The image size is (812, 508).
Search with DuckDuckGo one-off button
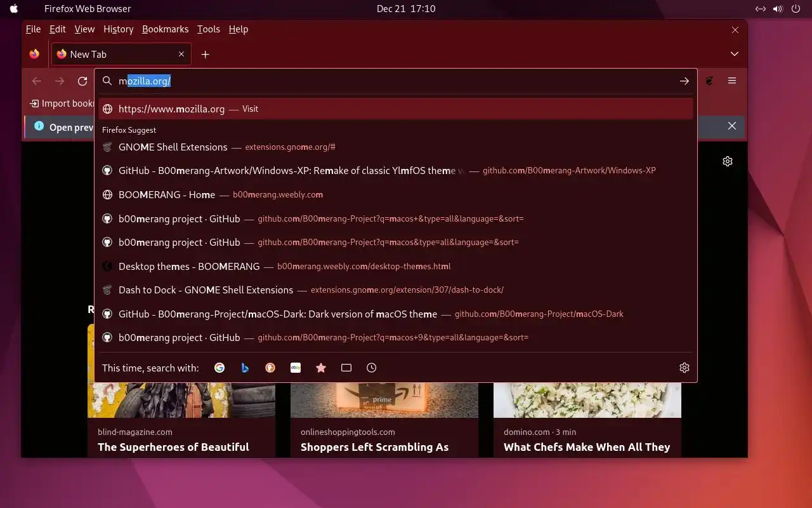coord(270,368)
